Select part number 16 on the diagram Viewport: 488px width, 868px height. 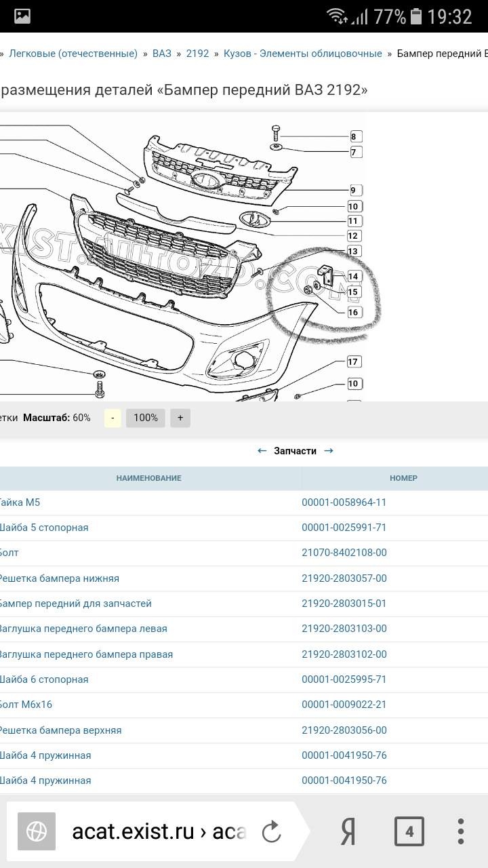pyautogui.click(x=353, y=313)
